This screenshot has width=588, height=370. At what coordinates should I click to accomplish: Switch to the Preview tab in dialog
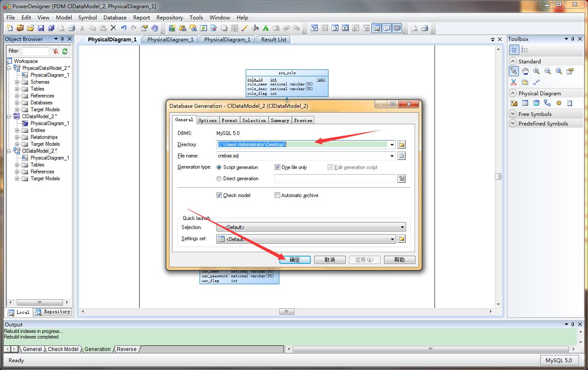coord(303,120)
